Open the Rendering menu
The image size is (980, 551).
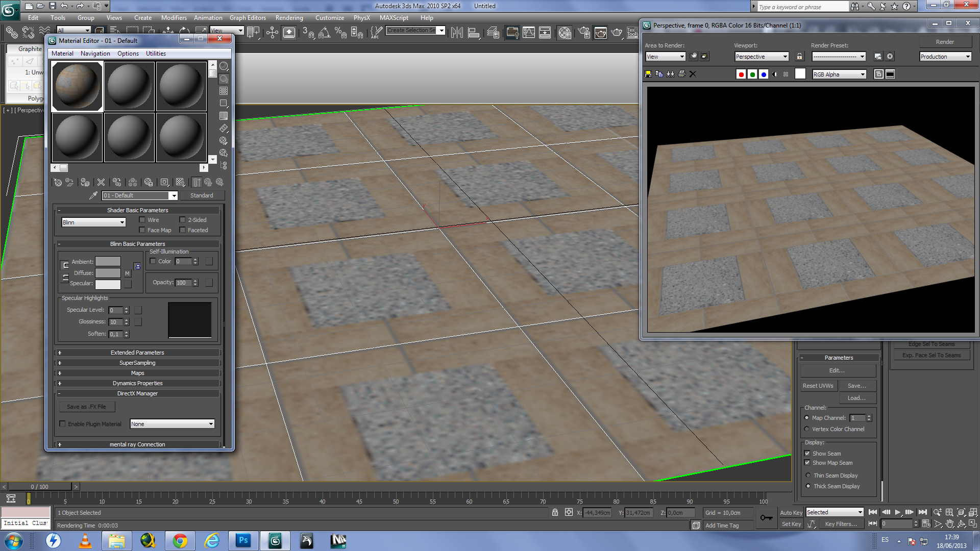pos(289,18)
